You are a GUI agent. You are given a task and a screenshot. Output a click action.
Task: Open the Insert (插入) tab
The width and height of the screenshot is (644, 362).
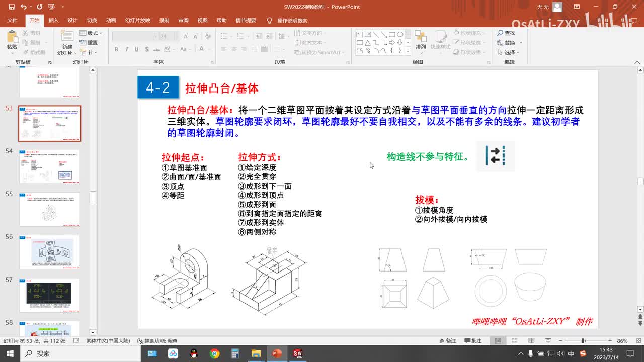(x=53, y=20)
